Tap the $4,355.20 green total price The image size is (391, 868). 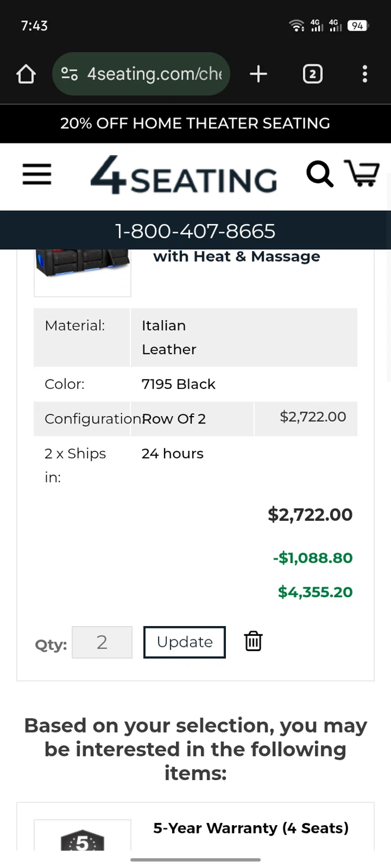tap(315, 592)
